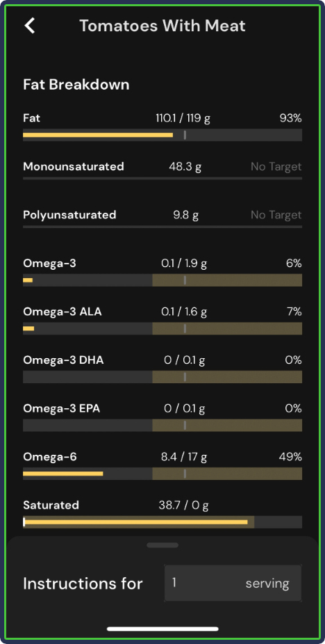Image resolution: width=325 pixels, height=644 pixels.
Task: Tap the Instructions for label
Action: pyautogui.click(x=83, y=583)
